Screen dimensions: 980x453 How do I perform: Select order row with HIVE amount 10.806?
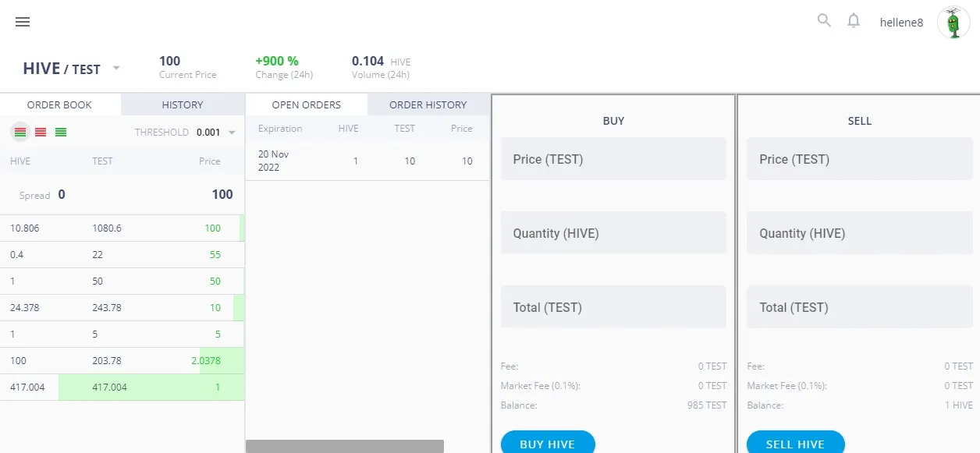tap(122, 228)
